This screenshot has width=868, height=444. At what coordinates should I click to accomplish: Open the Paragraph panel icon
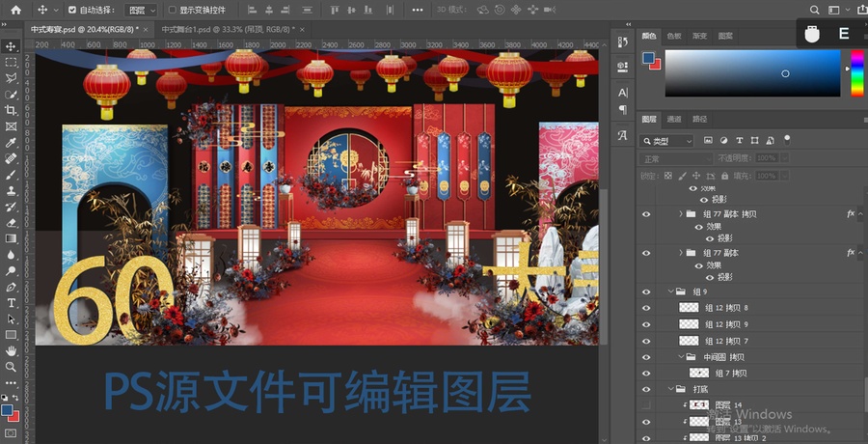[622, 109]
